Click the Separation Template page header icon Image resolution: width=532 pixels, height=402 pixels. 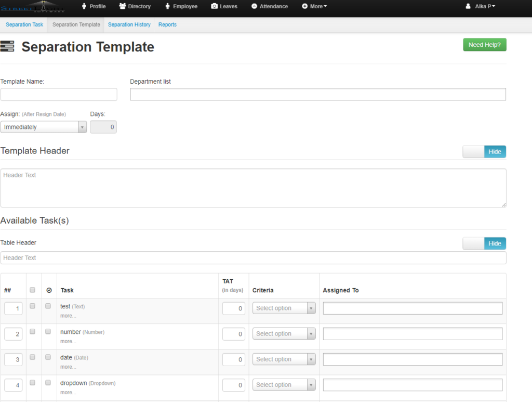8,46
